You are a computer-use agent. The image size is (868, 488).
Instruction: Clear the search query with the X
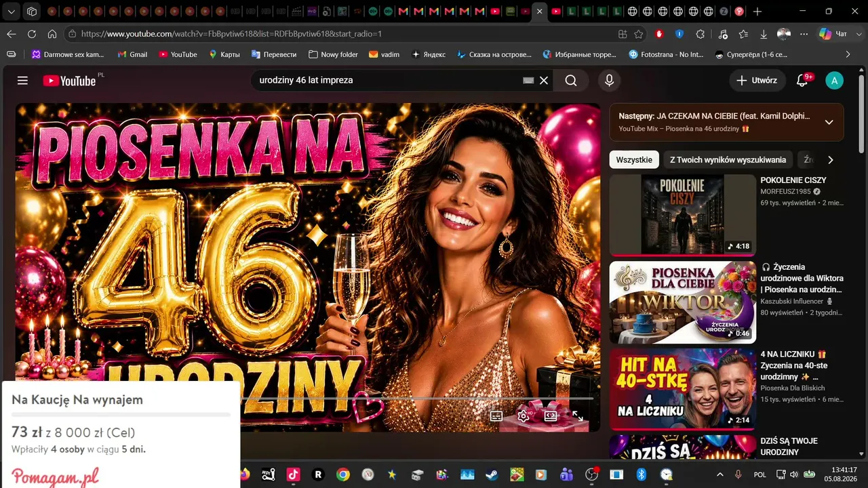point(544,81)
